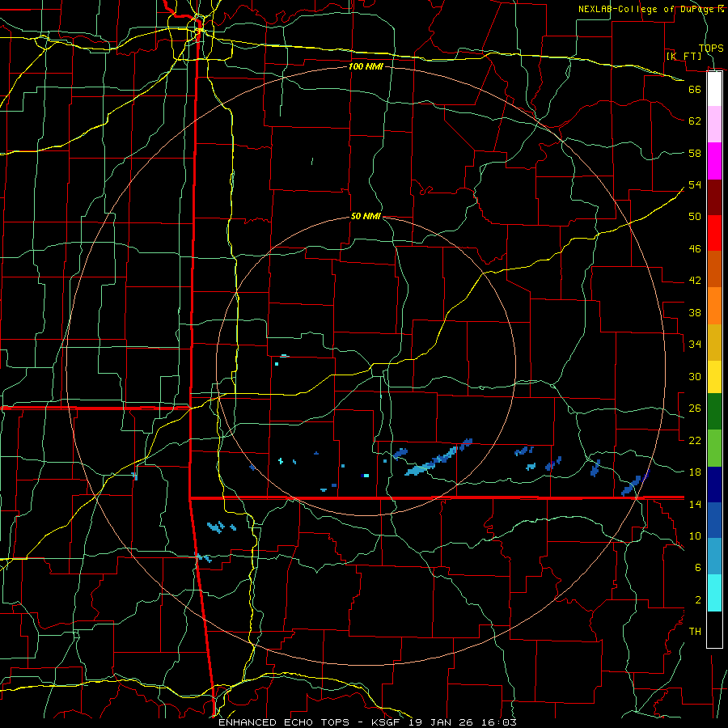Click the 50 NMI range ring label
Viewport: 728px width, 728px height.
[366, 216]
